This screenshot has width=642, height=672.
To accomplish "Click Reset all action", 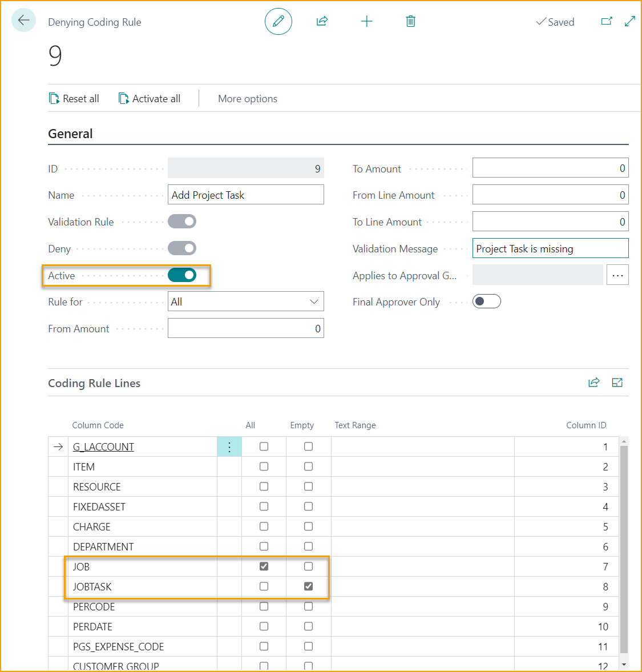I will coord(74,99).
